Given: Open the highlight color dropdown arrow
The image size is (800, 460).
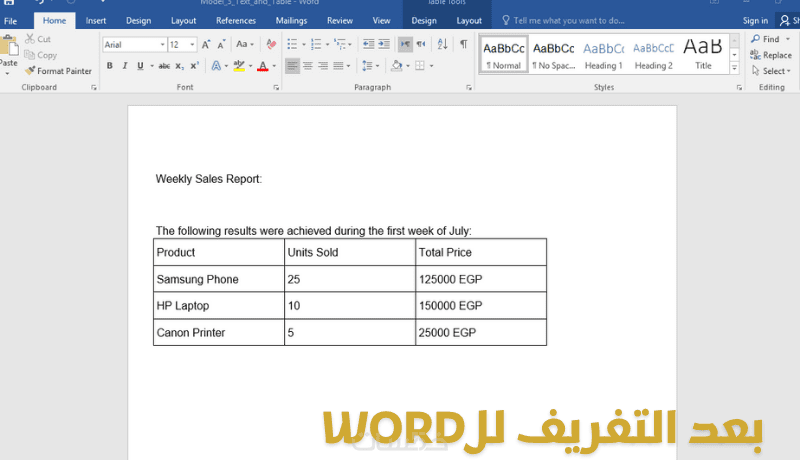Looking at the screenshot, I should (x=251, y=66).
